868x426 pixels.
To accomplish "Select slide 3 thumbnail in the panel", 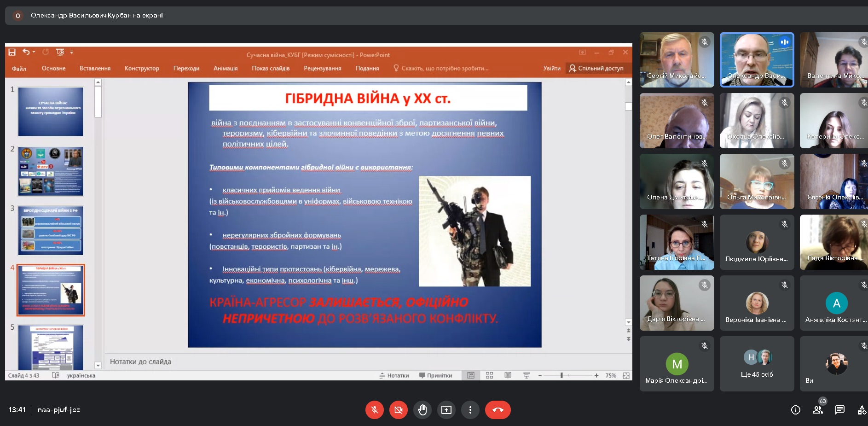I will pos(51,231).
